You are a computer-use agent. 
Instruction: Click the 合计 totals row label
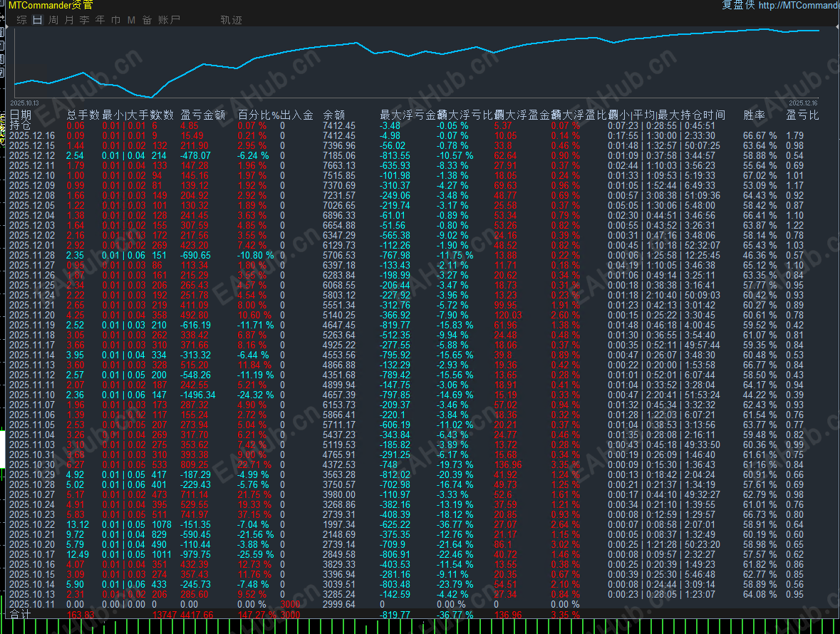[20, 614]
